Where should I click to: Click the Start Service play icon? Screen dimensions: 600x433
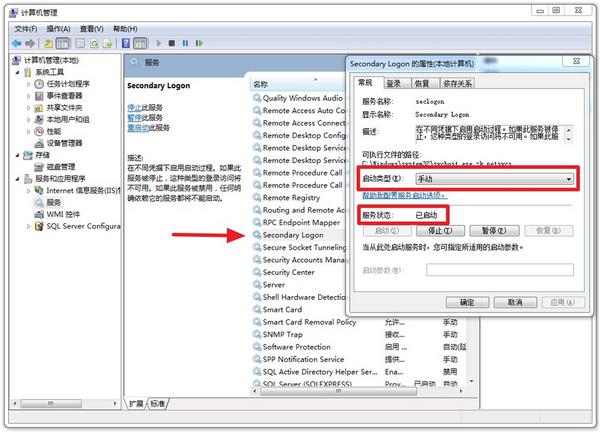159,43
